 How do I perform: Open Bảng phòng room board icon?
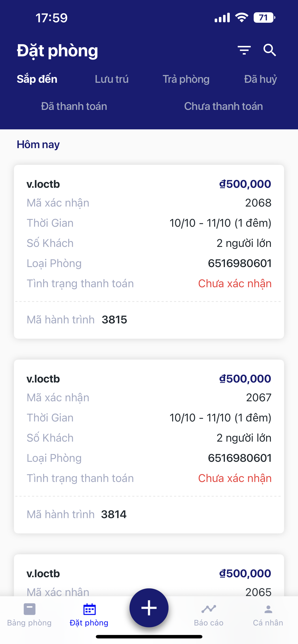click(29, 609)
